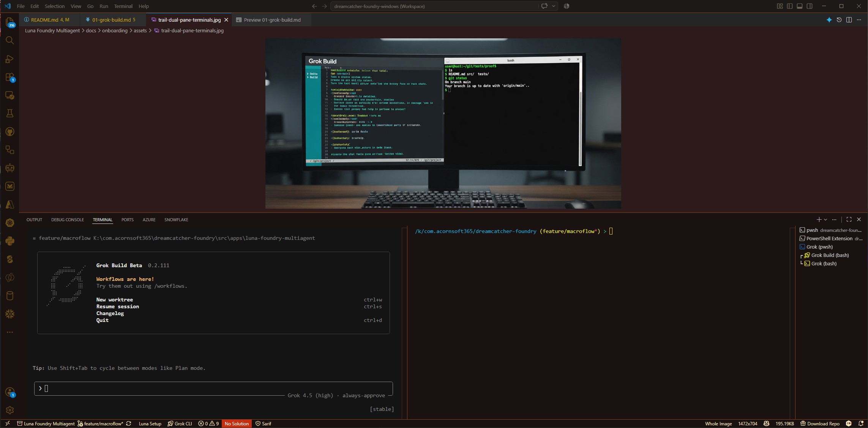The height and width of the screenshot is (428, 868).
Task: Open the editor More Actions ellipsis
Action: tap(859, 20)
